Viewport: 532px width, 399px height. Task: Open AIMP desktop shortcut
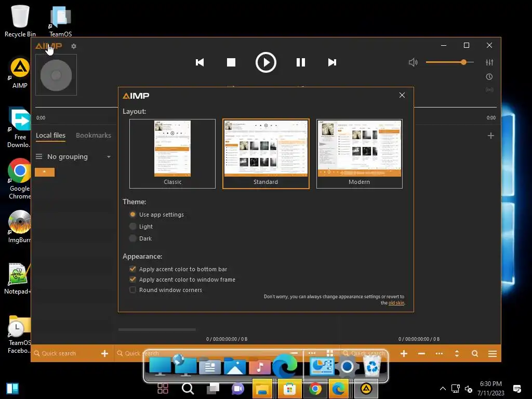coord(20,73)
